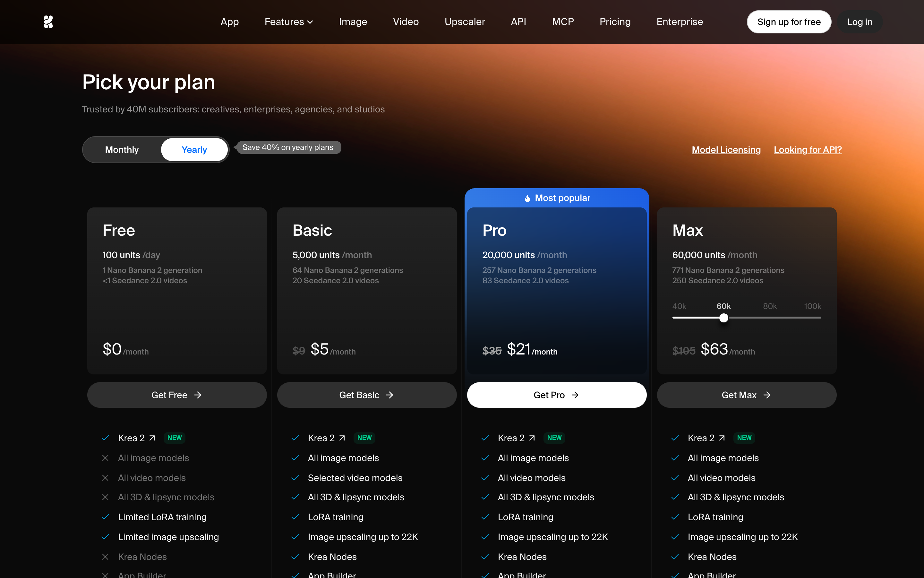
Task: Click NEW badge in Max plan features
Action: tap(744, 438)
